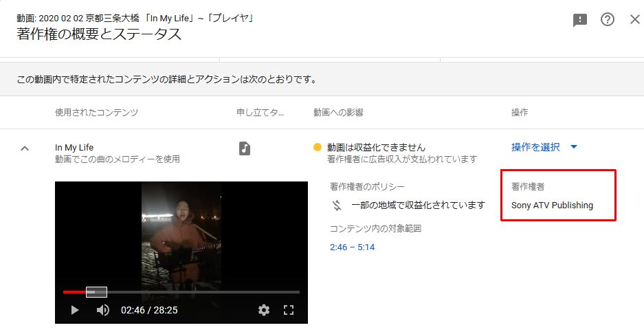Open the 操作を選択 dropdown
The image size is (644, 332).
(x=544, y=147)
